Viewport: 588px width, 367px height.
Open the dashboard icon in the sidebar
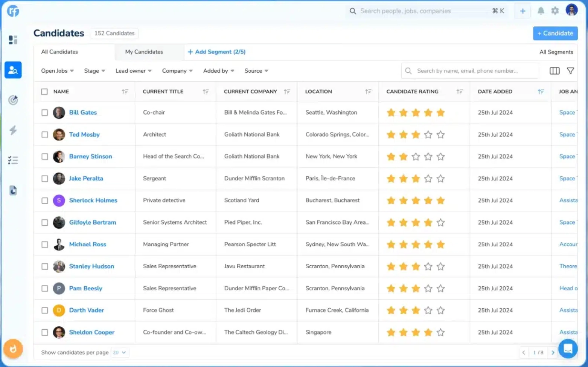pos(13,40)
